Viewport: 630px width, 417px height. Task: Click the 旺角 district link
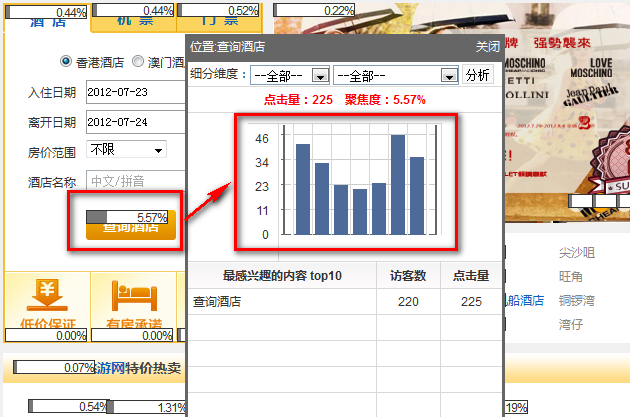pyautogui.click(x=571, y=276)
